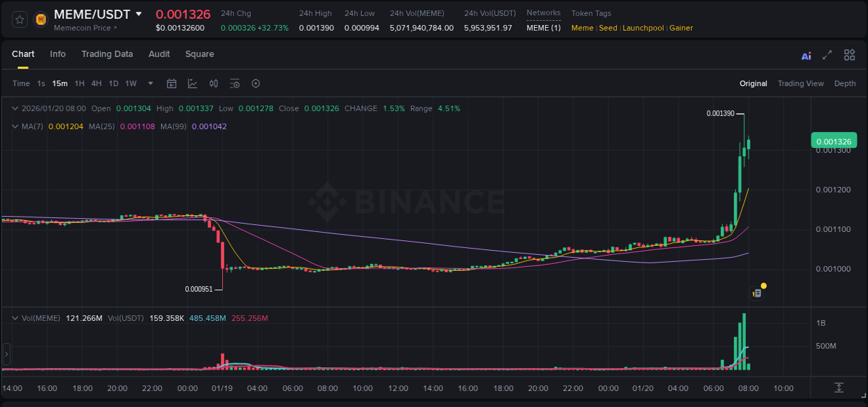
Task: Open extra timeframes dropdown next to 1W
Action: coord(149,83)
